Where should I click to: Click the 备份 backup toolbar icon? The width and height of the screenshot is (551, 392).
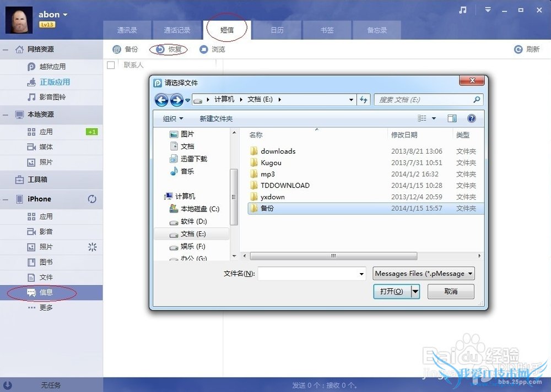117,50
